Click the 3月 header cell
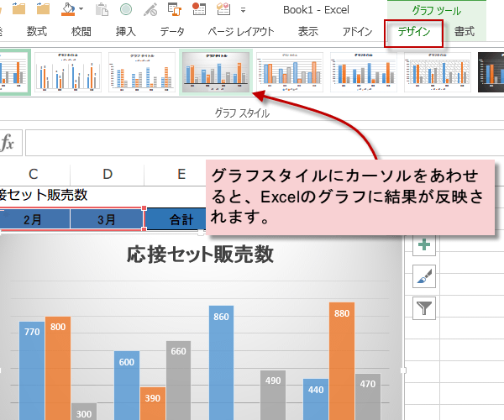504x420 pixels. point(107,219)
